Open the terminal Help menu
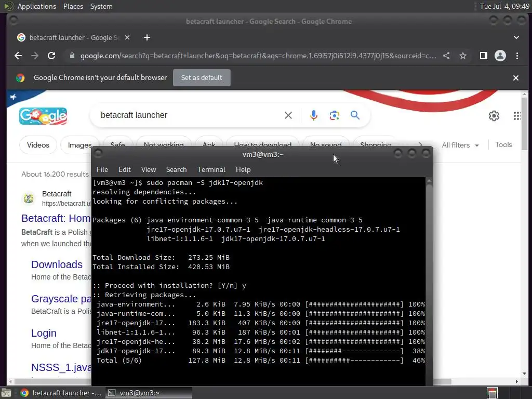This screenshot has height=399, width=532. click(x=243, y=169)
